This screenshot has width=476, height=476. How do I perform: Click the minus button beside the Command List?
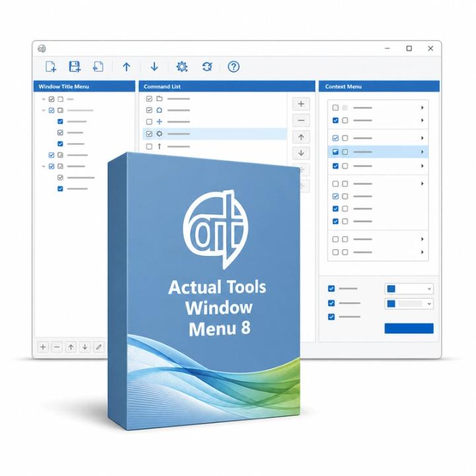[x=301, y=120]
